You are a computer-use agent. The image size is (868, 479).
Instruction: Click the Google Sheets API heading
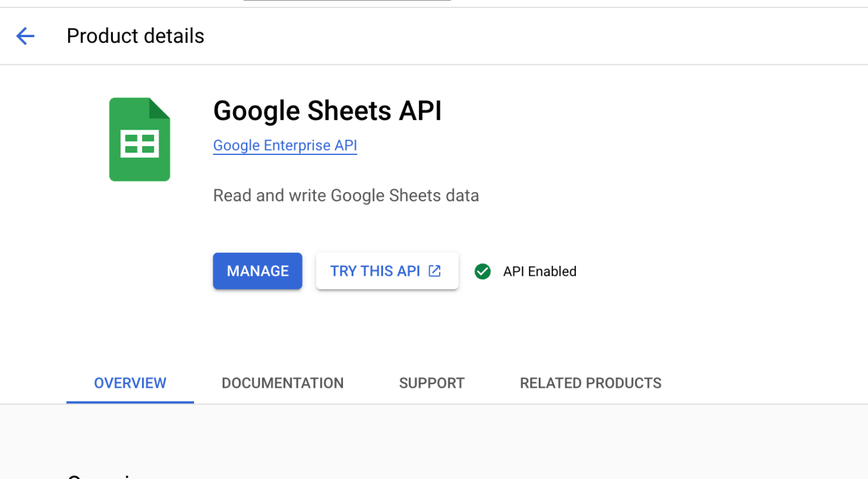327,111
